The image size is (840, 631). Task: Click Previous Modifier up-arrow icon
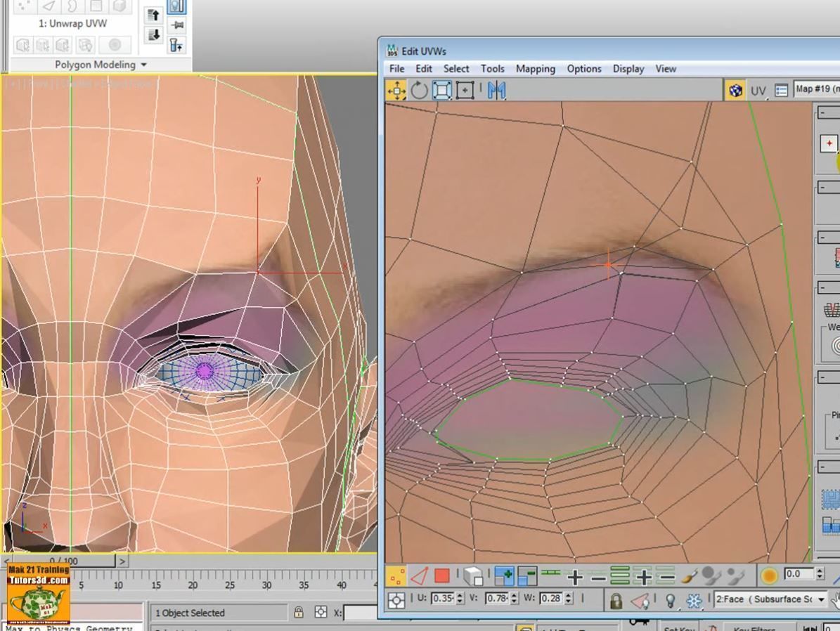point(154,15)
